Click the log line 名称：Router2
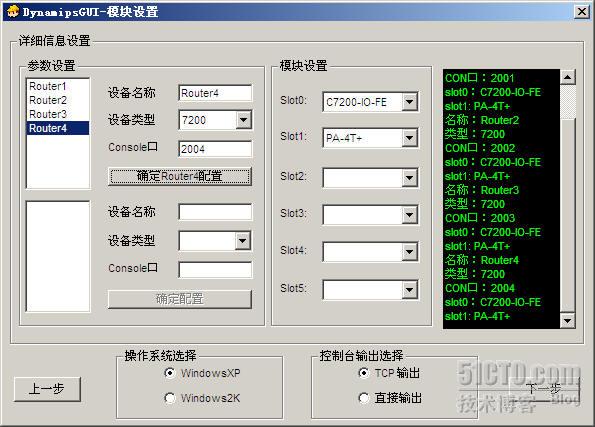Image resolution: width=595 pixels, height=427 pixels. [x=482, y=120]
